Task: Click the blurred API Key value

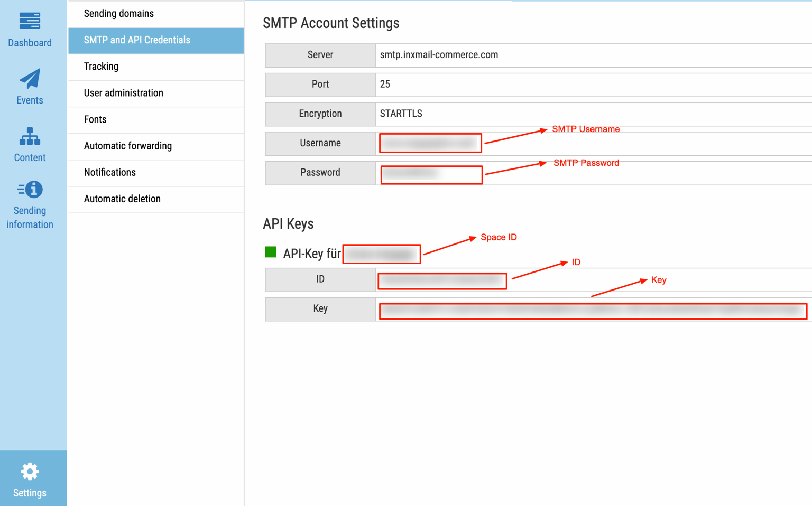Action: tap(593, 311)
